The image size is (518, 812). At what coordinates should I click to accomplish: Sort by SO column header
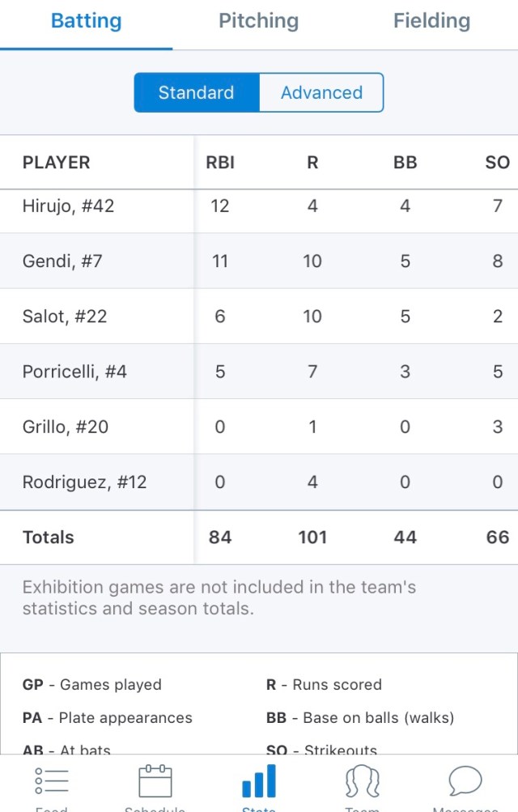497,163
